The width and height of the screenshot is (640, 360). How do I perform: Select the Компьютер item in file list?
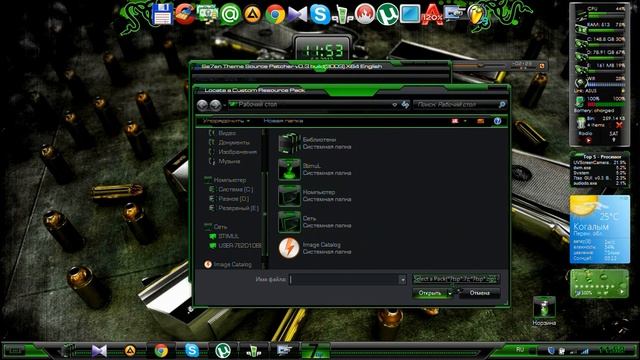pyautogui.click(x=315, y=196)
